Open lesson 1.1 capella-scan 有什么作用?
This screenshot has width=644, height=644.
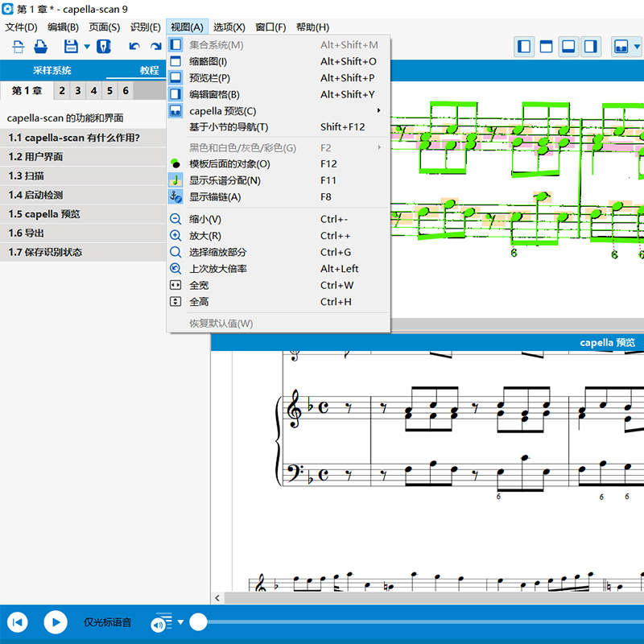83,138
